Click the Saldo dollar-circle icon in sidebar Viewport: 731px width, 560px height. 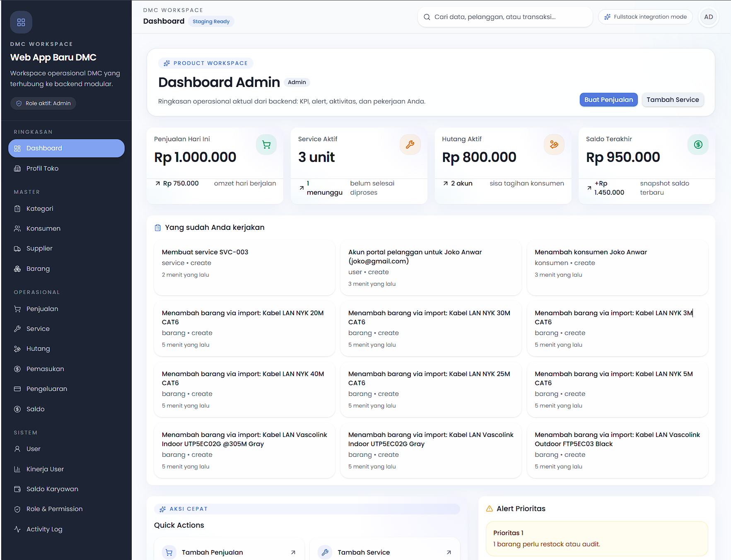point(17,409)
